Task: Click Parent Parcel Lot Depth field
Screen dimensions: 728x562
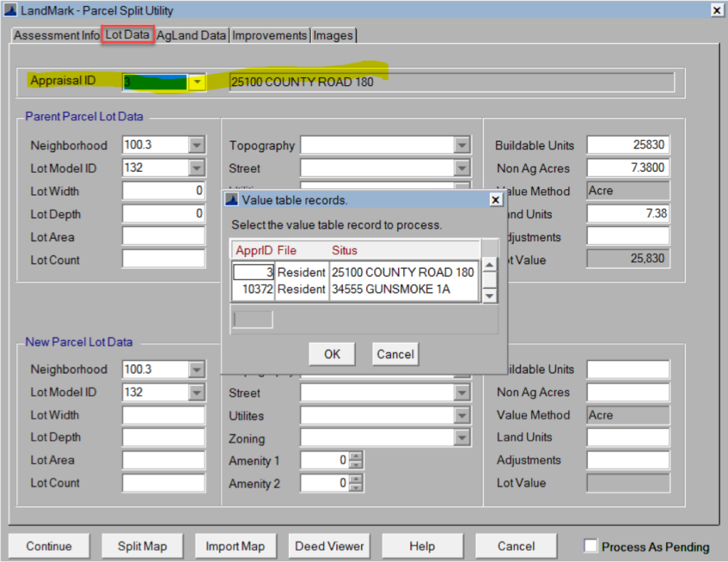Action: click(163, 213)
